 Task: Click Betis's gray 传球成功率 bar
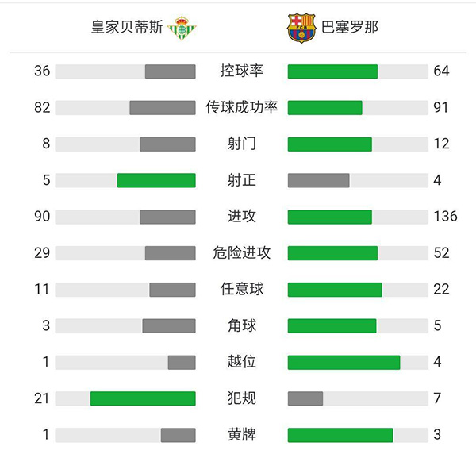[x=163, y=108]
